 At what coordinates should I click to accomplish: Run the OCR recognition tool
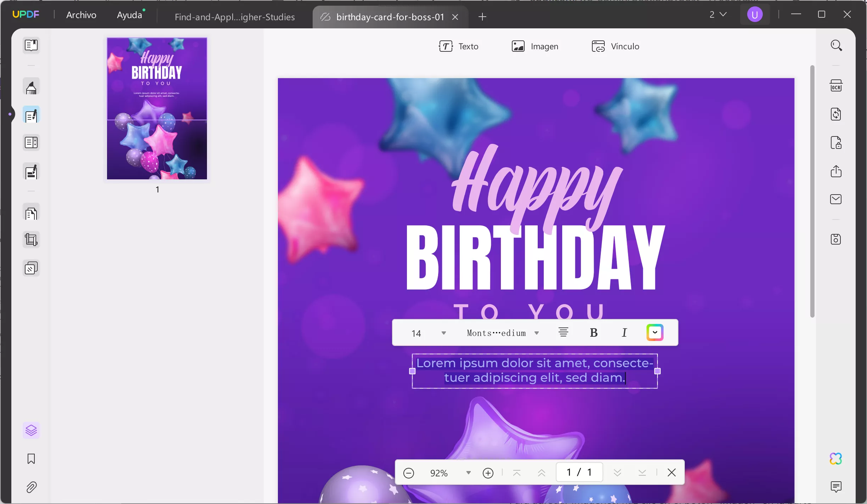pos(836,86)
